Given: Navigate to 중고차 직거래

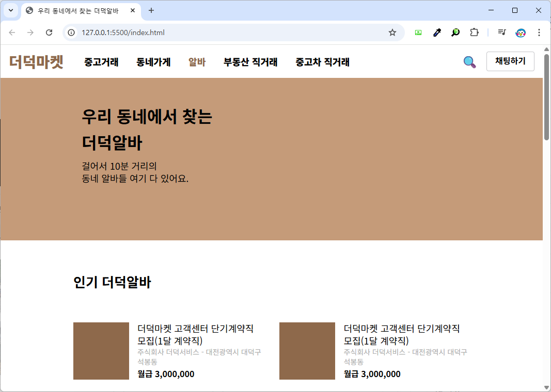Looking at the screenshot, I should tap(323, 62).
